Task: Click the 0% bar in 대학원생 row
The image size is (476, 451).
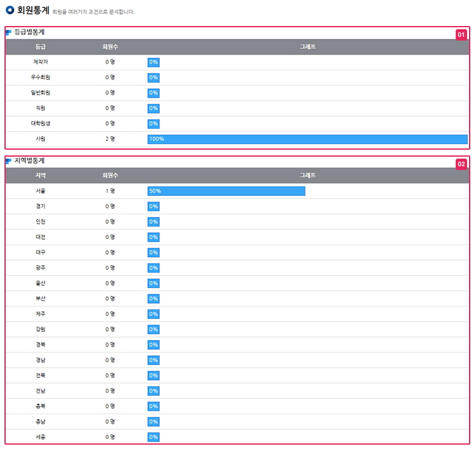Action: pos(154,124)
